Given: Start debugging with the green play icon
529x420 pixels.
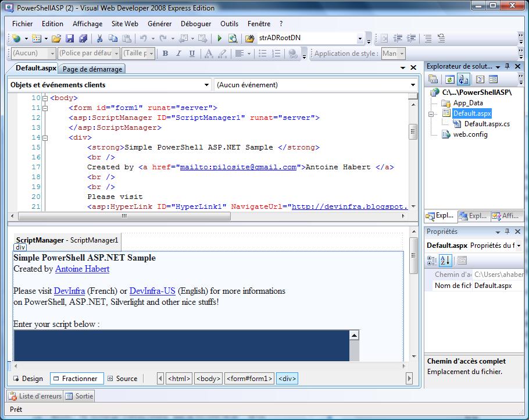Looking at the screenshot, I should 220,38.
